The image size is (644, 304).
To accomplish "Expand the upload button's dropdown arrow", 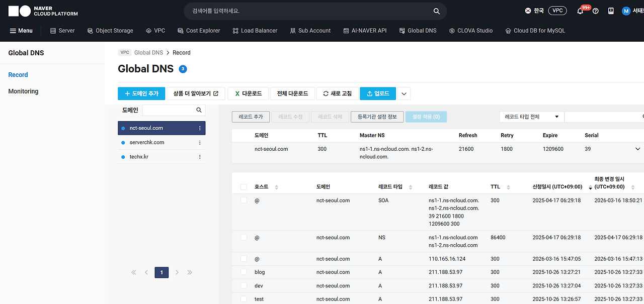I will point(404,93).
